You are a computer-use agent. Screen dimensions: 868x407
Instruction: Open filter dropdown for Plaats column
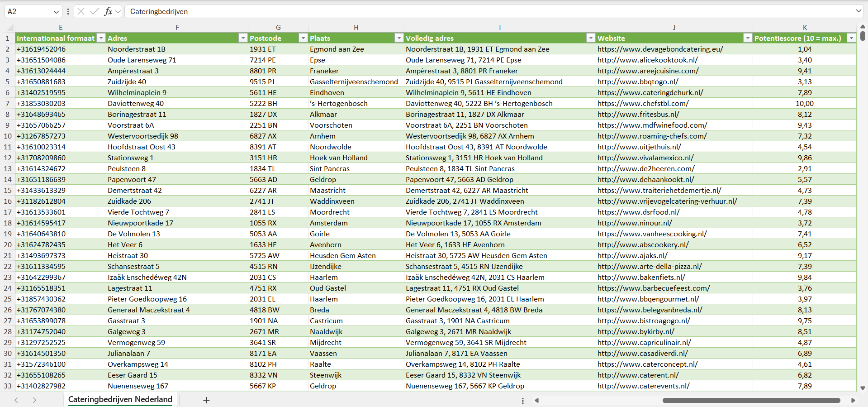coord(398,38)
